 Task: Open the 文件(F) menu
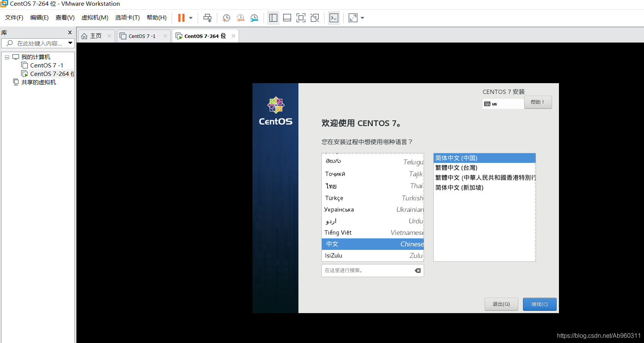pyautogui.click(x=14, y=18)
